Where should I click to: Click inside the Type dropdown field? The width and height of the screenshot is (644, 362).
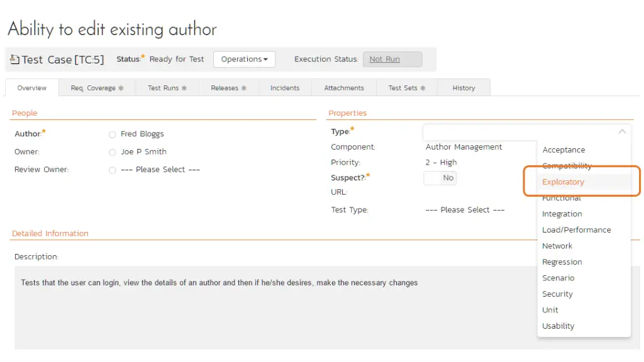527,132
